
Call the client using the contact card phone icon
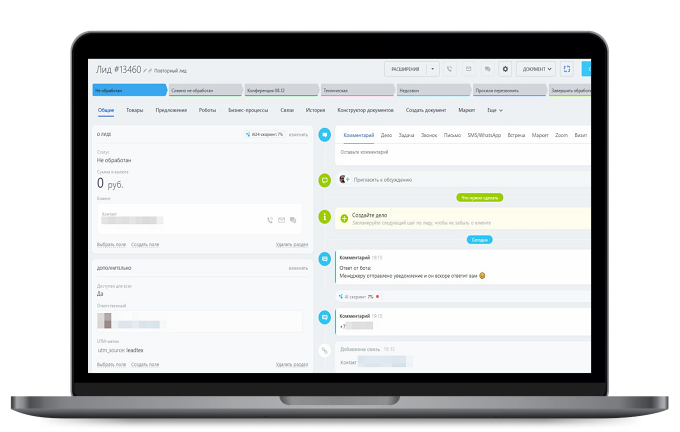(270, 220)
